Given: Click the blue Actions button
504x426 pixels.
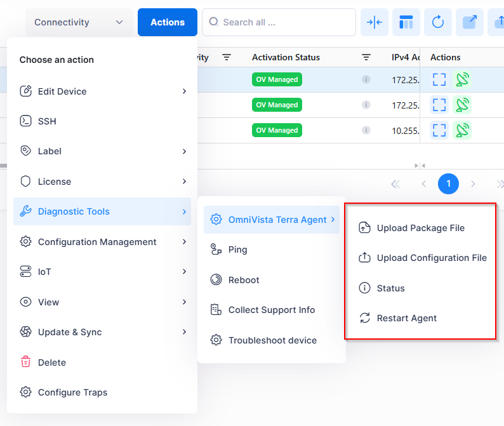Looking at the screenshot, I should (x=168, y=22).
